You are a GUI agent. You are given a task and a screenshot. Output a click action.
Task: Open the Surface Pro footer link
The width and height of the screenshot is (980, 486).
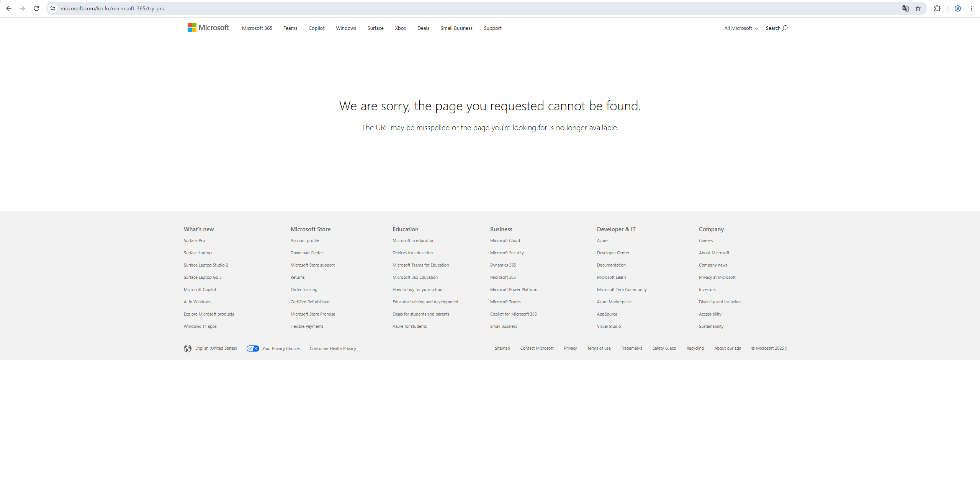pyautogui.click(x=194, y=241)
